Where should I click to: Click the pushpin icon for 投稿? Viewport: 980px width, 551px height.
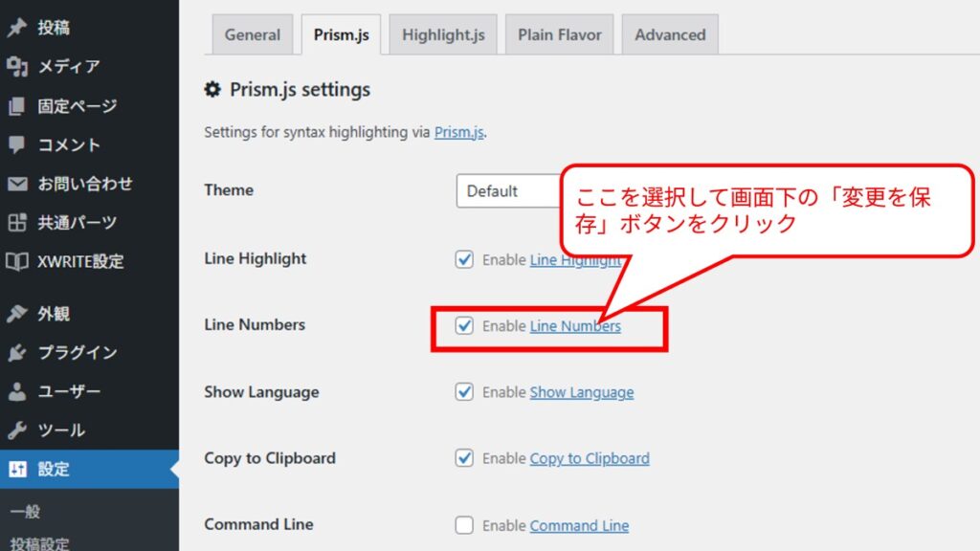(16, 28)
